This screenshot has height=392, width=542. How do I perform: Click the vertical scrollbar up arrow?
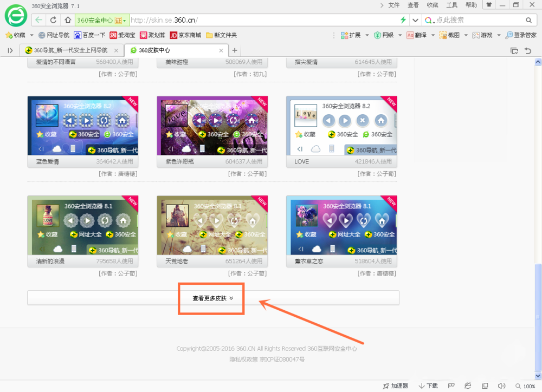(x=538, y=62)
